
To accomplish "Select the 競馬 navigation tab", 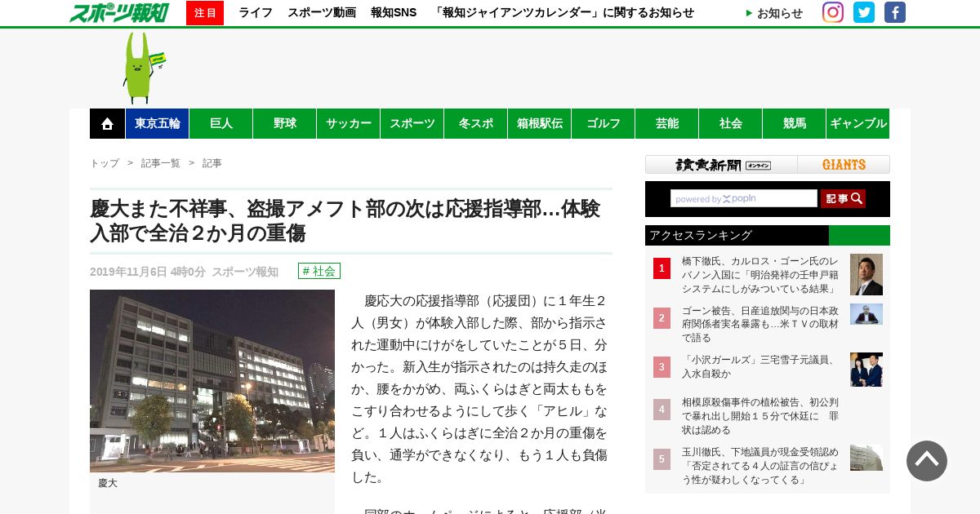I will (x=795, y=123).
